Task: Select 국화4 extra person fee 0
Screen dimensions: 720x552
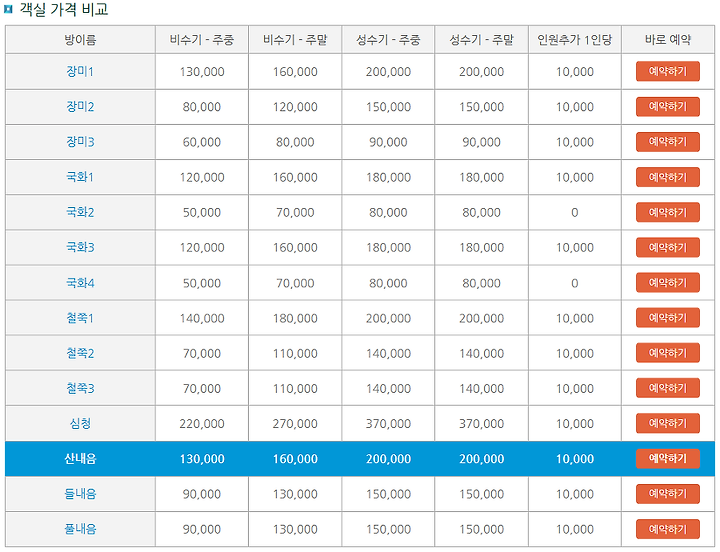Action: (575, 283)
